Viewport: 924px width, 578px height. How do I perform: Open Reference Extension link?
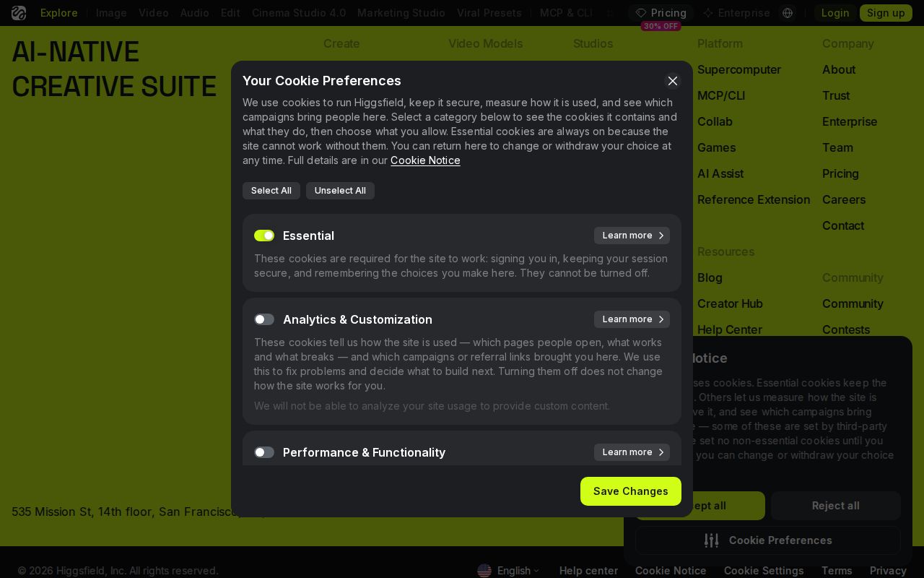tap(754, 199)
